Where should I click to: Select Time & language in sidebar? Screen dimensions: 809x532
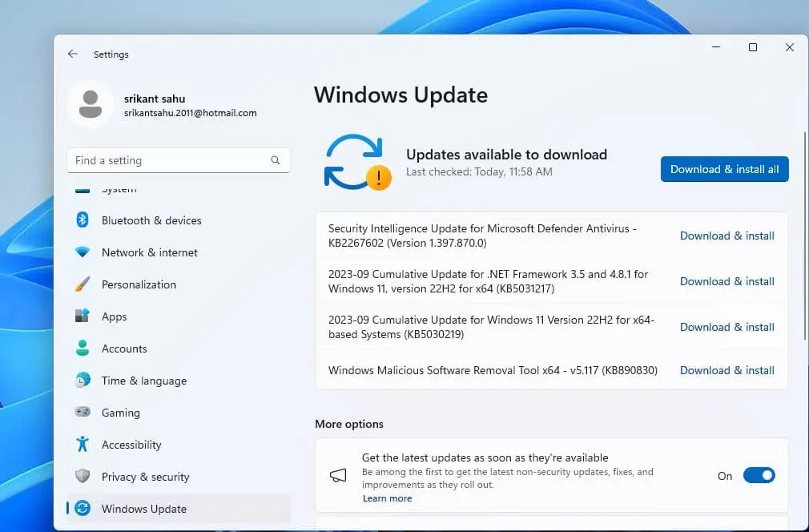point(143,381)
